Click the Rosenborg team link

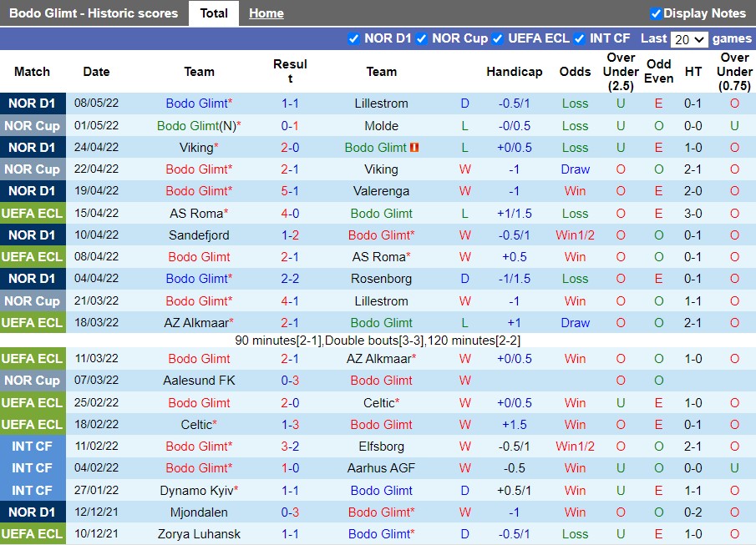pos(381,279)
